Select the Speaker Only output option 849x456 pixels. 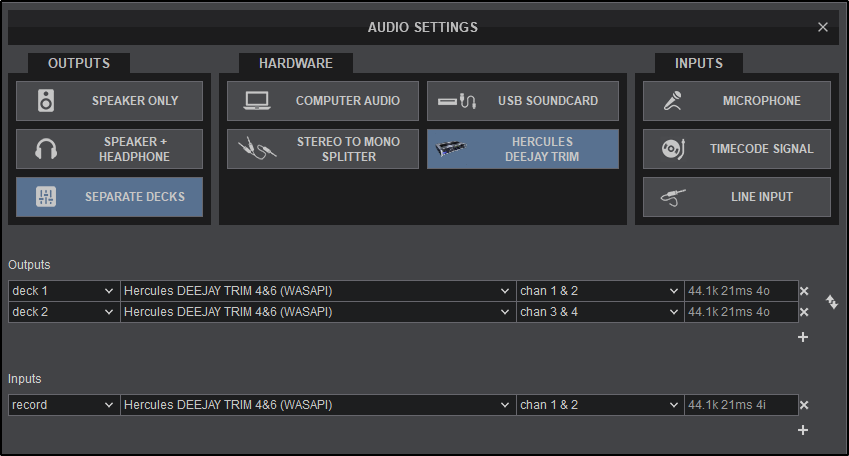(x=110, y=101)
